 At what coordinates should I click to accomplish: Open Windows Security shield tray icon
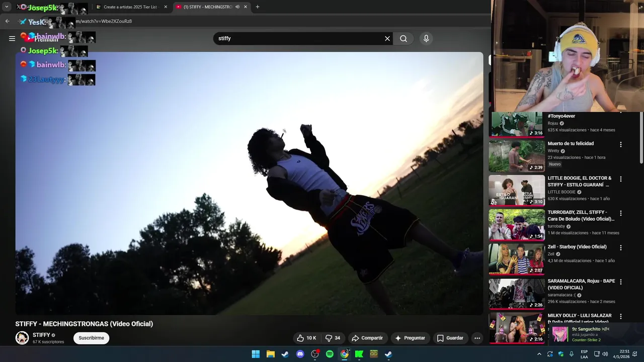point(561,354)
